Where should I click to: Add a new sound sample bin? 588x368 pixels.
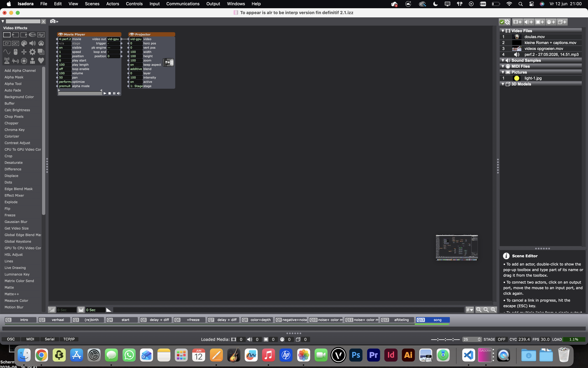click(x=528, y=22)
